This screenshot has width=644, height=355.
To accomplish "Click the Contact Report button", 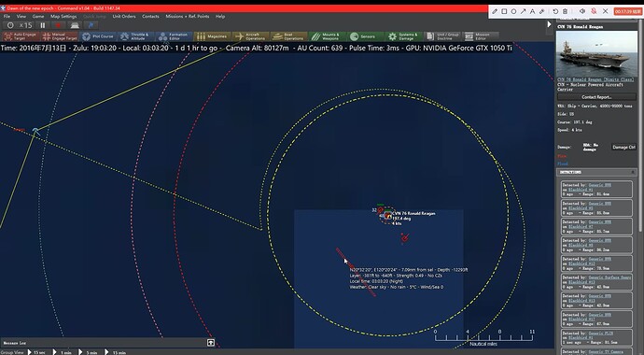I will [x=596, y=97].
